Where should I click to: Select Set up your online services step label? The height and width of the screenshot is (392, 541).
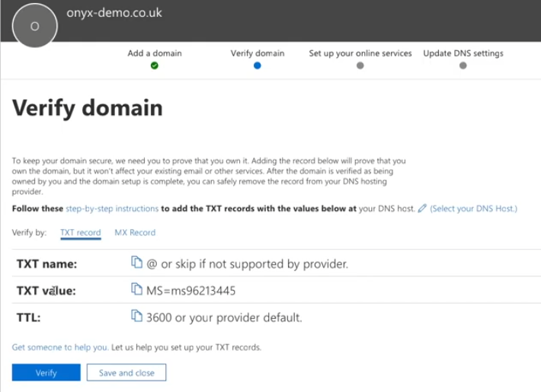point(360,53)
